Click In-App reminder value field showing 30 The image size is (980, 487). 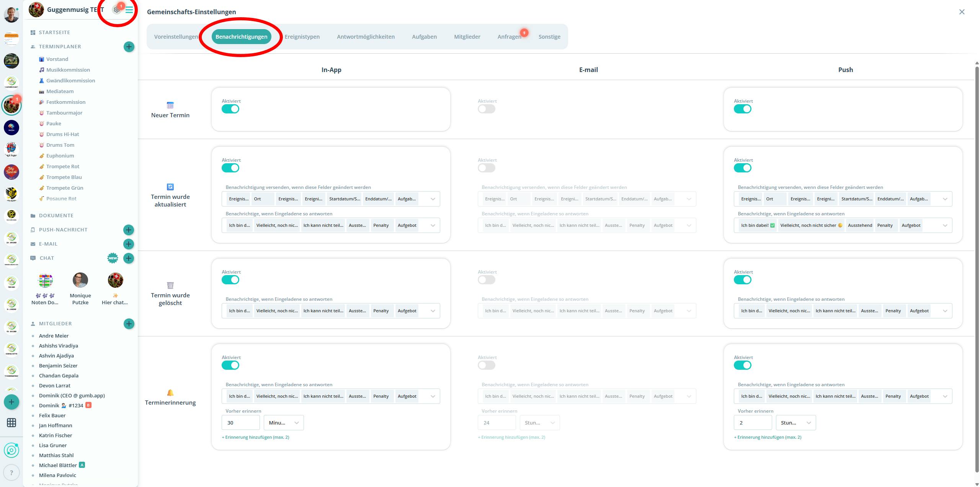[x=240, y=423]
